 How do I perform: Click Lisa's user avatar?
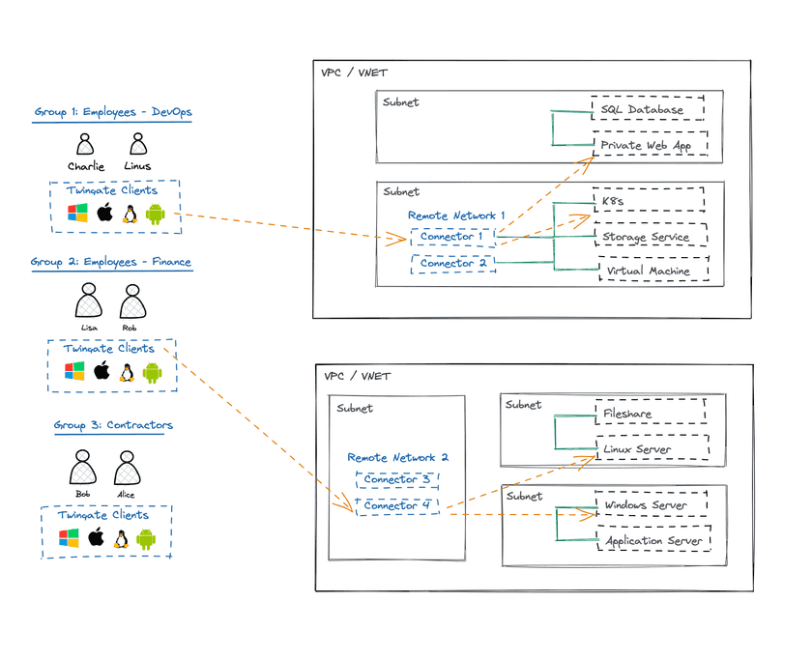89,301
